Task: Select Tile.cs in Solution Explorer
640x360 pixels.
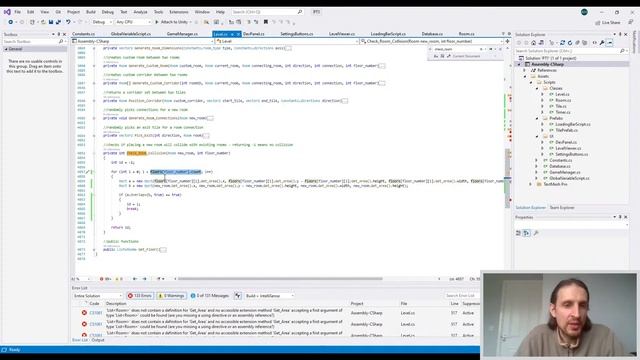Action: pos(561,106)
